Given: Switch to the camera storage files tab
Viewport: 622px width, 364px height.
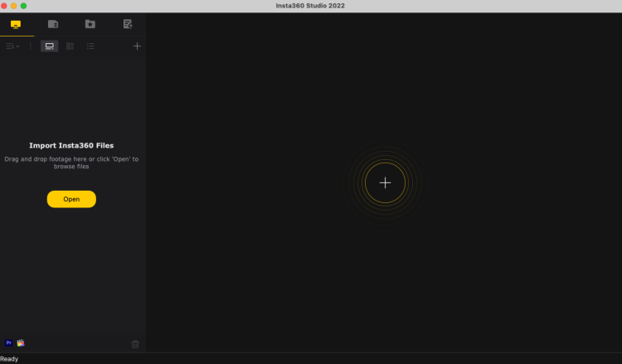Looking at the screenshot, I should [x=53, y=24].
